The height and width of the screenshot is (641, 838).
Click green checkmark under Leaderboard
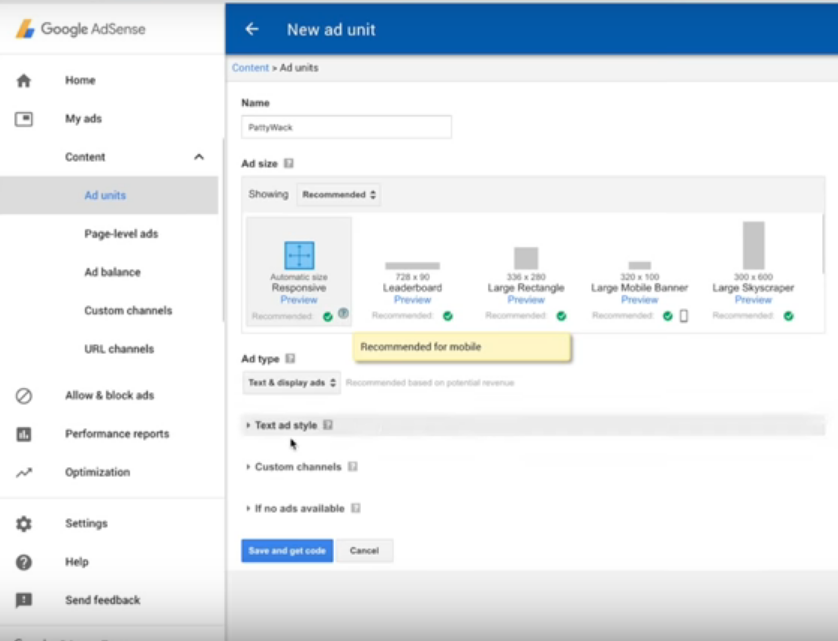(448, 316)
